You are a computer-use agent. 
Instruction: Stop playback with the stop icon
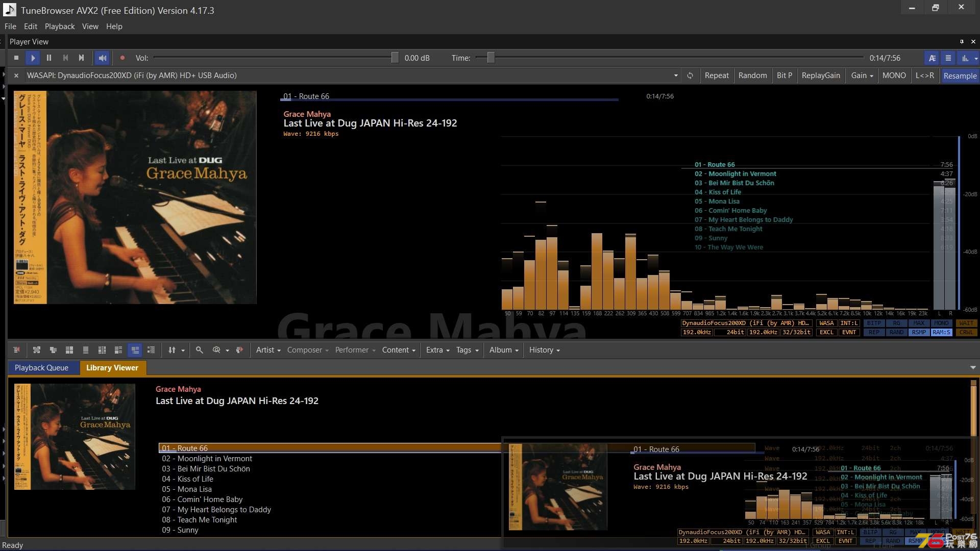pos(16,58)
